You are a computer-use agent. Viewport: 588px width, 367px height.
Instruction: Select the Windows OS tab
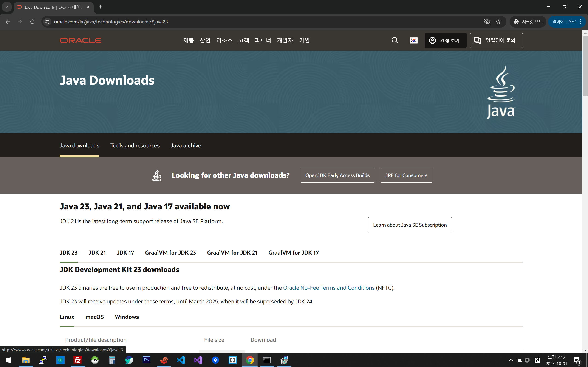point(127,317)
